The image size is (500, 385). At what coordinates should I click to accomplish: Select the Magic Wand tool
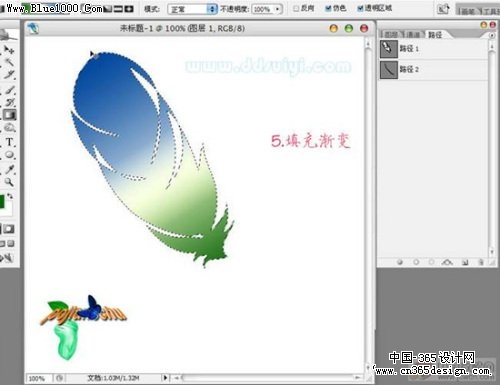[9, 62]
